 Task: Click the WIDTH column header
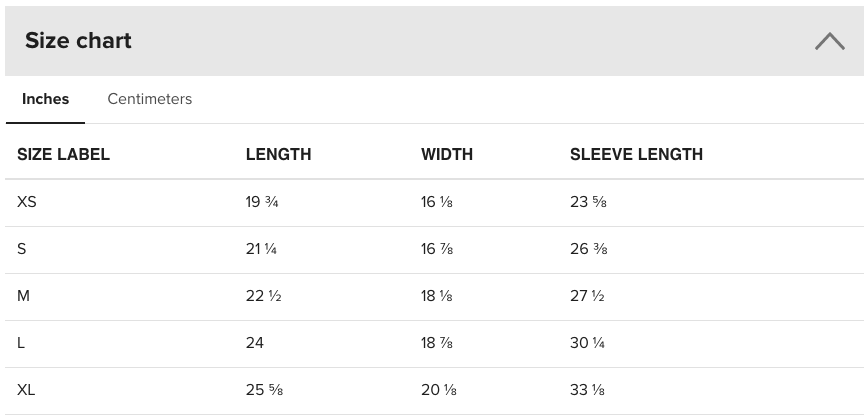(x=447, y=155)
